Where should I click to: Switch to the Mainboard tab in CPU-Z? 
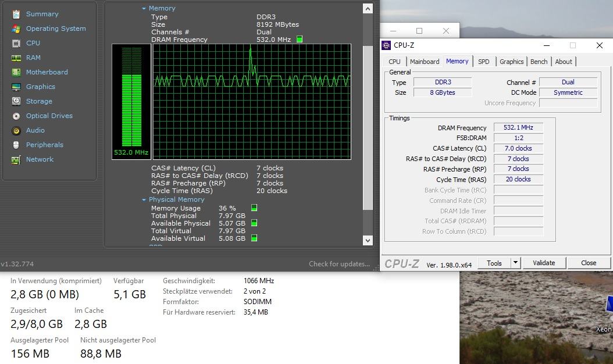(x=425, y=62)
